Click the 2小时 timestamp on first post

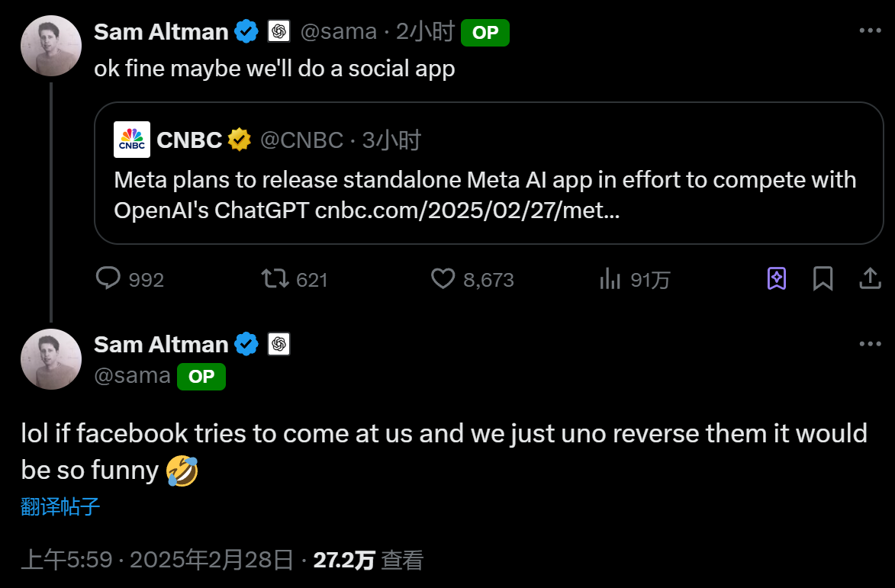[x=425, y=31]
